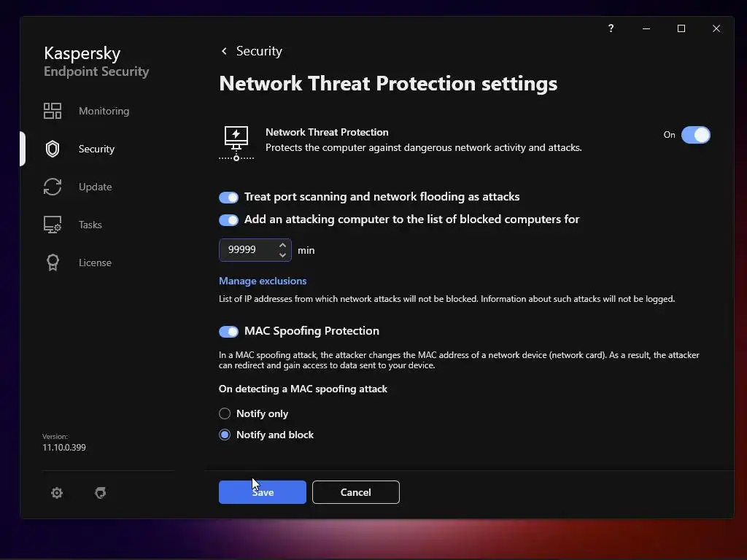747x560 pixels.
Task: Turn off Network Threat Protection switch
Action: point(695,135)
